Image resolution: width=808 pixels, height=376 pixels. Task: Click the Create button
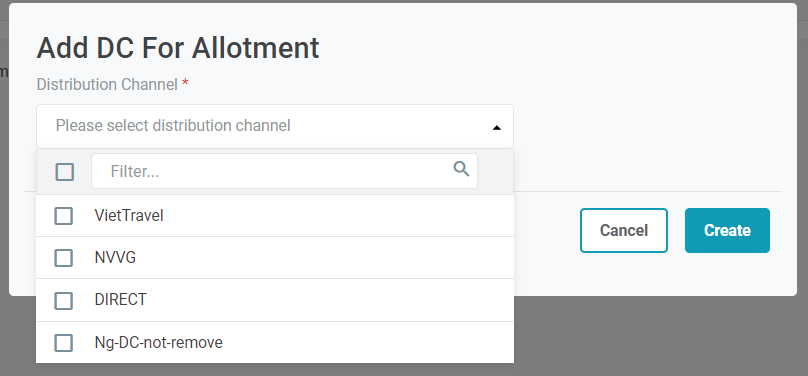pyautogui.click(x=727, y=230)
